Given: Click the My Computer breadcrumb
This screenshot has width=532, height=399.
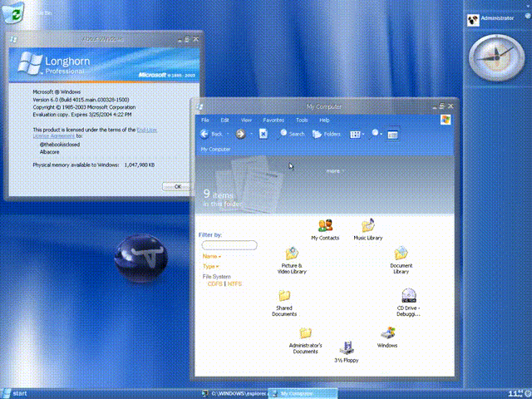Looking at the screenshot, I should click(x=215, y=150).
